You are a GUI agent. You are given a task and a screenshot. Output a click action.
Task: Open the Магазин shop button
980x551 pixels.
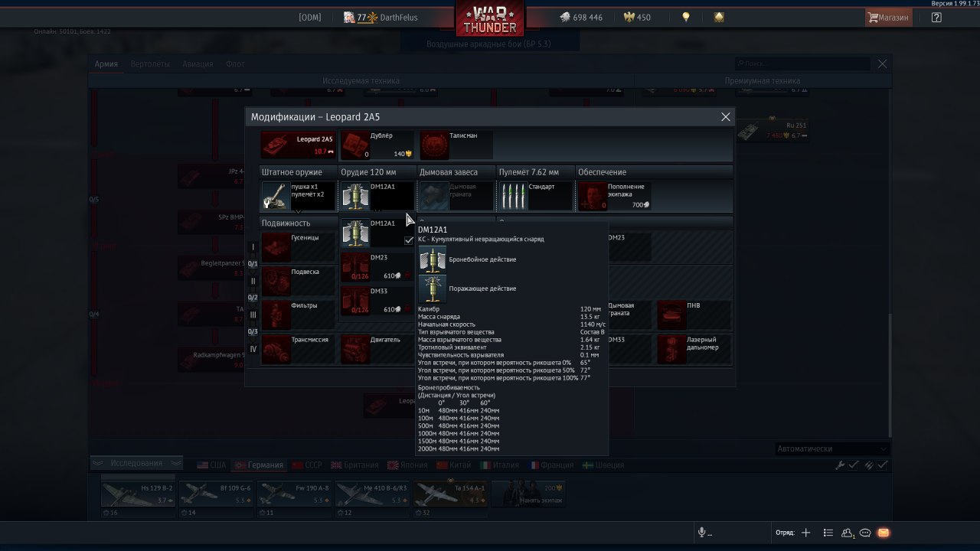click(x=888, y=17)
